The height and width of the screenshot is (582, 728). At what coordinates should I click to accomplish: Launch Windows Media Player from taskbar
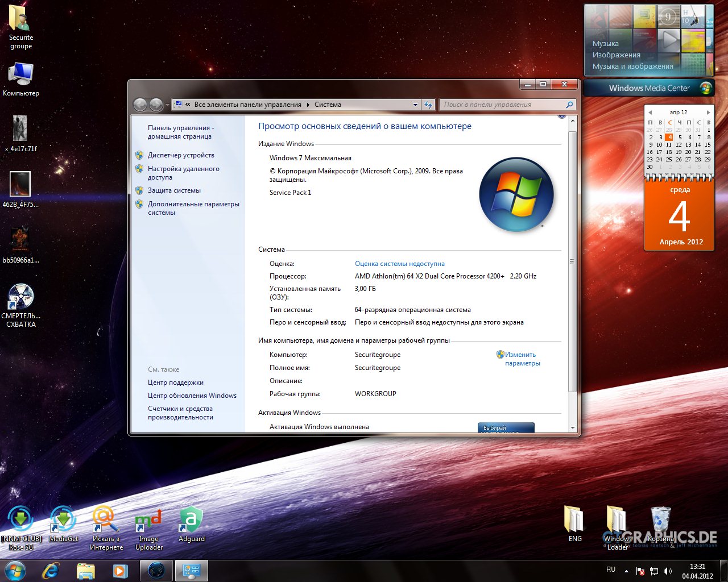[x=120, y=571]
